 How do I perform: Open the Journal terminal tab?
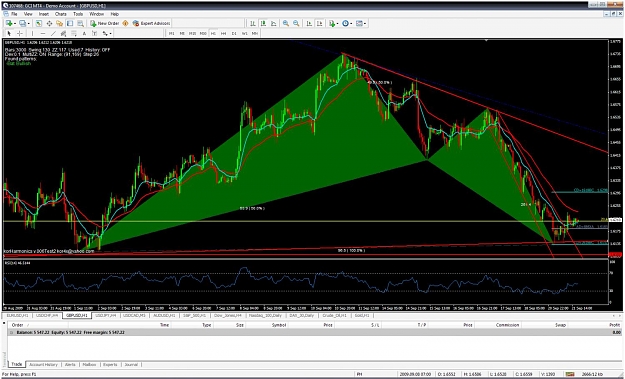click(x=131, y=364)
